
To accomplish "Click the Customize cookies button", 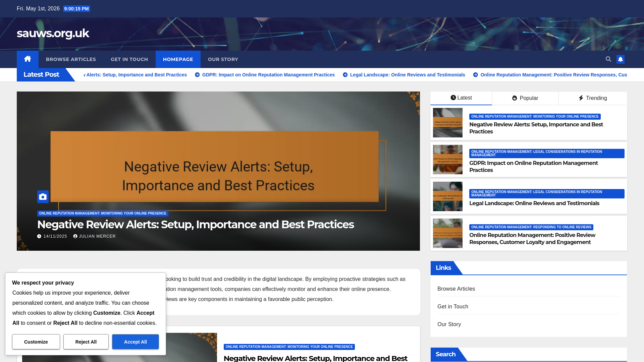I will coord(36,342).
